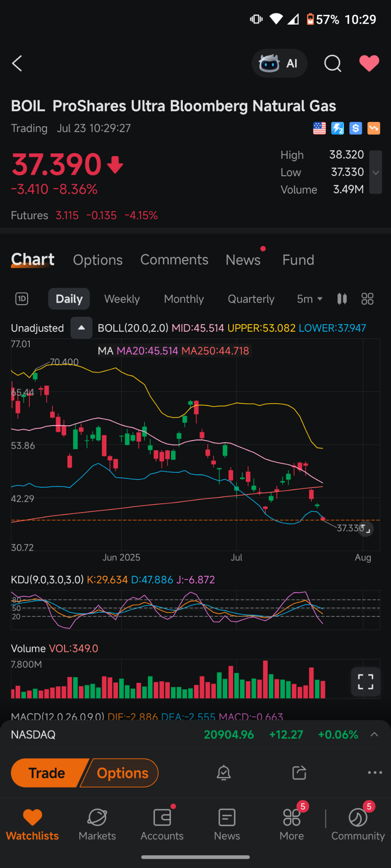Switch to the Options tab
Image resolution: width=391 pixels, height=868 pixels.
coord(98,260)
